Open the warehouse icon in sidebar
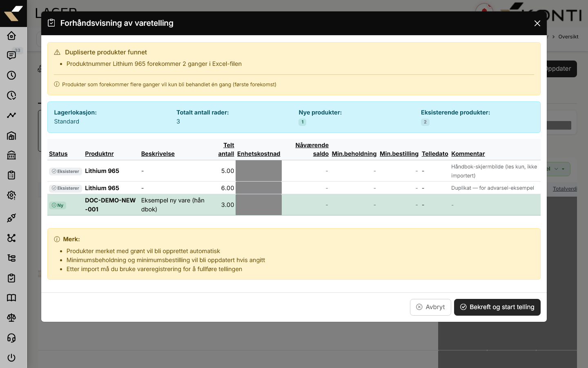Viewport: 588px width, 368px height. pyautogui.click(x=11, y=135)
